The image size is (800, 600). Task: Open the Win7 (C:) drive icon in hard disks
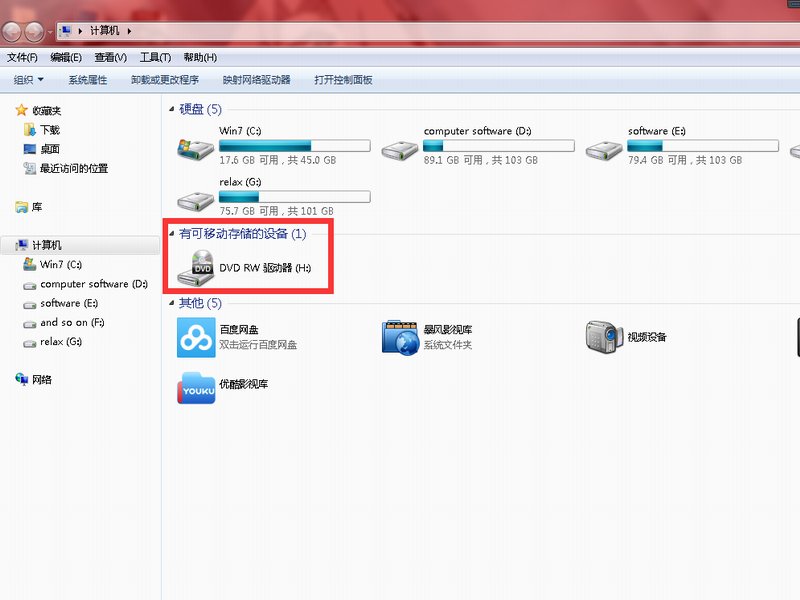point(195,149)
